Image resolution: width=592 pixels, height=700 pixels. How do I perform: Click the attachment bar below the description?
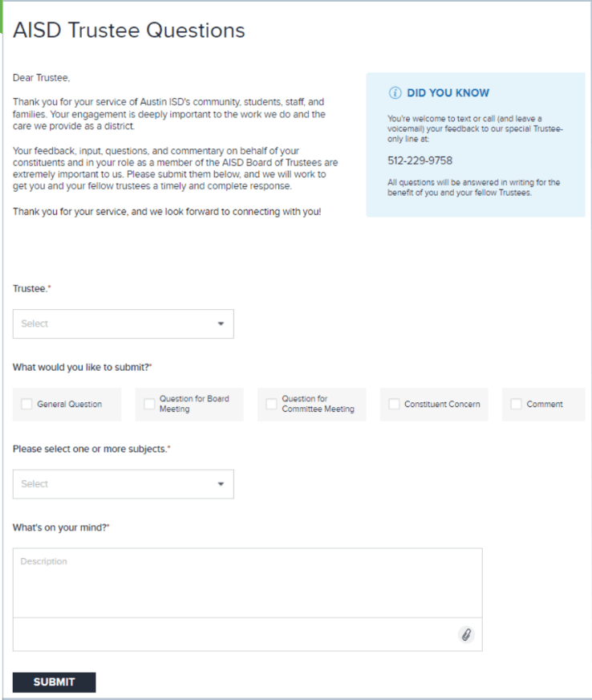click(233, 634)
